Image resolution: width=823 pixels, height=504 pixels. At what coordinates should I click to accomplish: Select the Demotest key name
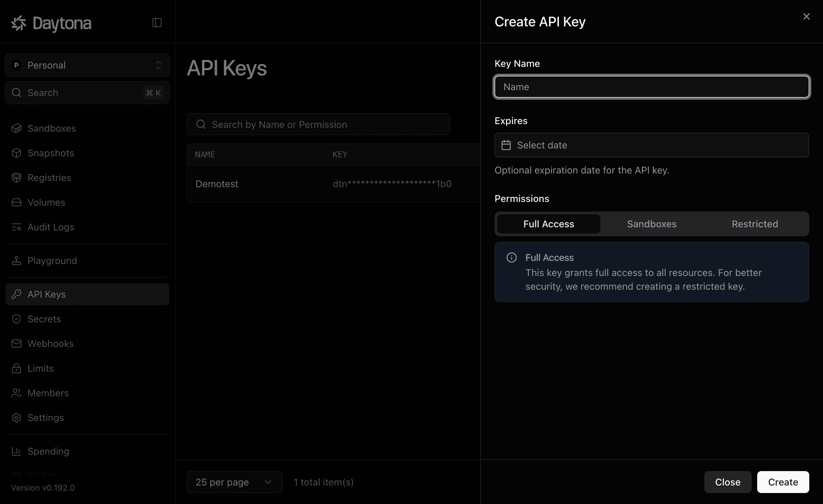pos(217,184)
